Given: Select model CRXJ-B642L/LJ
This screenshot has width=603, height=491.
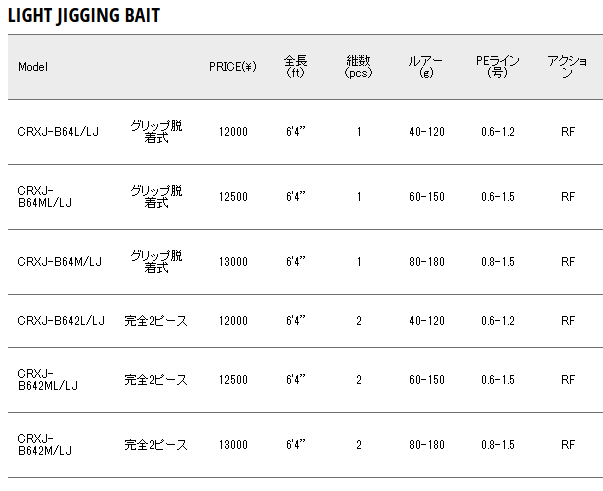Looking at the screenshot, I should click(x=61, y=321).
